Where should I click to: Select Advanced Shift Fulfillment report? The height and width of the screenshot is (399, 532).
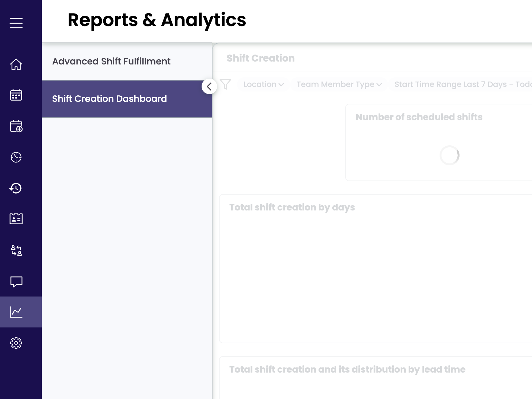[x=111, y=61]
